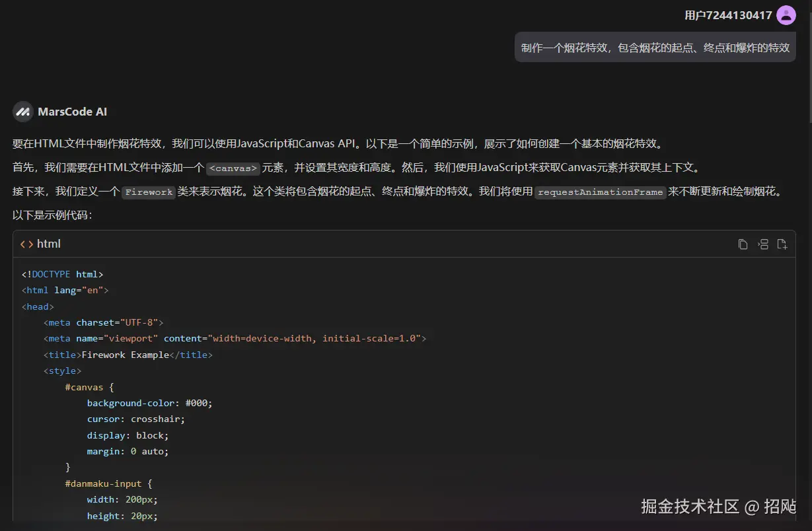Click the user avatar icon

[x=786, y=15]
